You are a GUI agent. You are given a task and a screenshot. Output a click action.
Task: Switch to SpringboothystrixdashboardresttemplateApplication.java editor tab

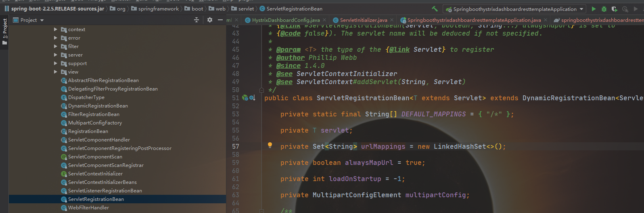pos(474,20)
